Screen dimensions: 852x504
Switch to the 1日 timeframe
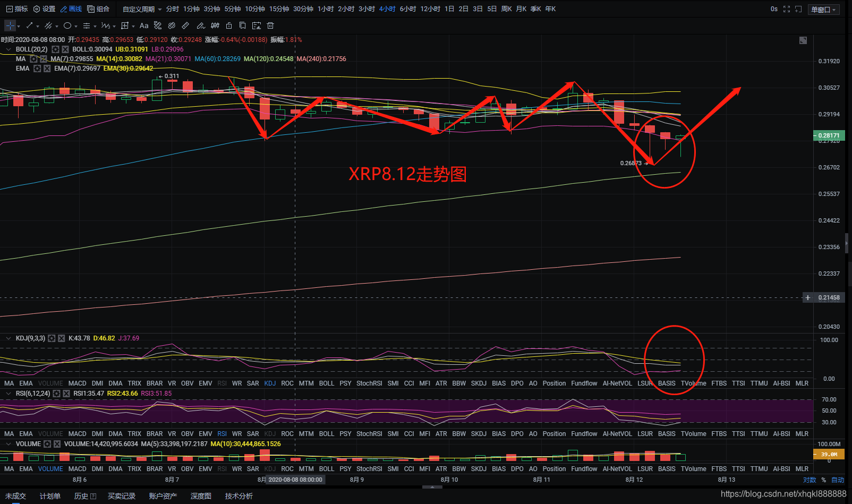click(x=449, y=9)
